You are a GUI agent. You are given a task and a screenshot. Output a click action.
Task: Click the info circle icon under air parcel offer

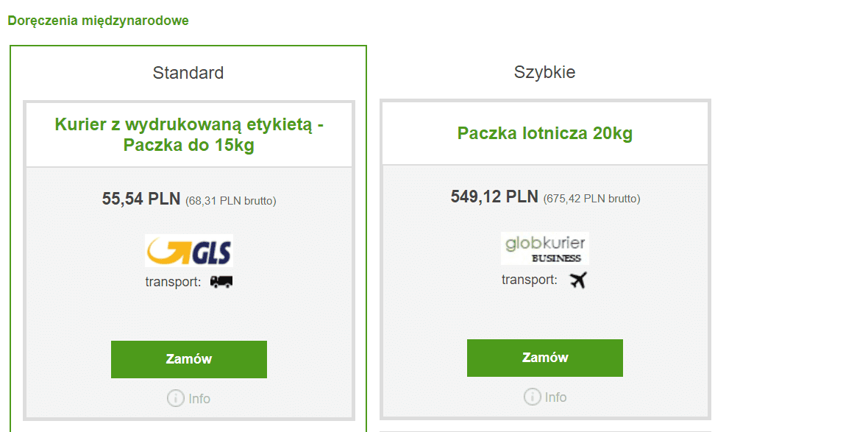[532, 397]
